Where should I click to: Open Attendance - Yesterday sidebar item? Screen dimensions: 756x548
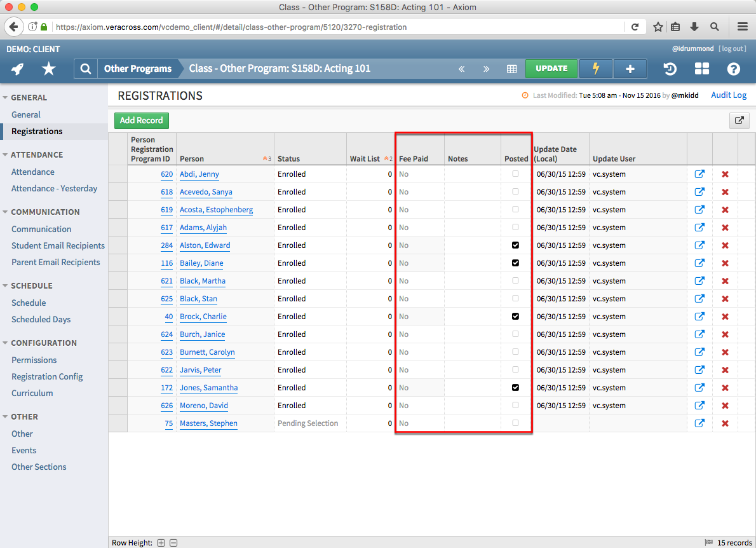click(55, 189)
